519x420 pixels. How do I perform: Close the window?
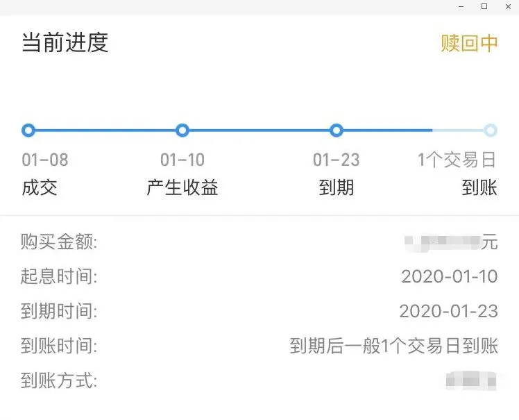(x=509, y=7)
